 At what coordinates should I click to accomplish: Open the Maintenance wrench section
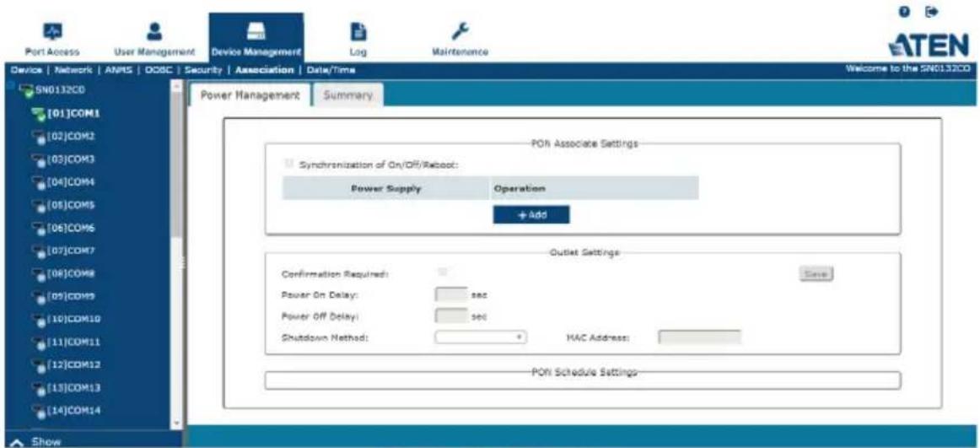[x=460, y=39]
